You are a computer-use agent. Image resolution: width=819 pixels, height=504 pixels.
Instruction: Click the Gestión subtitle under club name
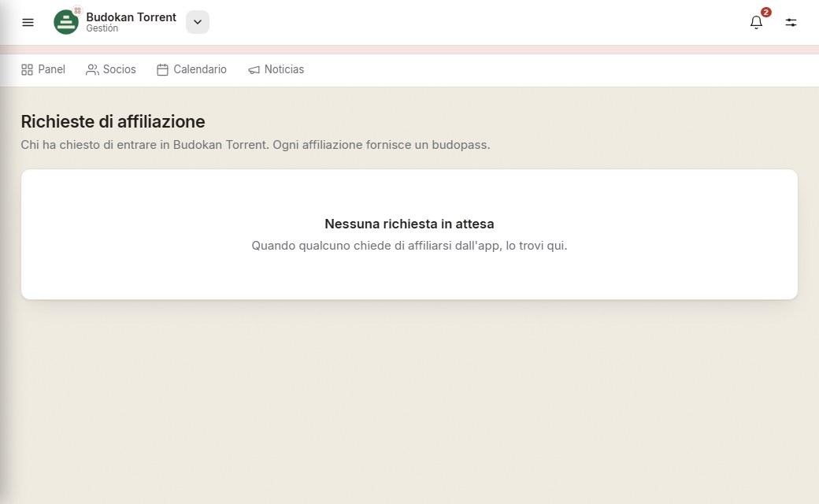[x=102, y=28]
